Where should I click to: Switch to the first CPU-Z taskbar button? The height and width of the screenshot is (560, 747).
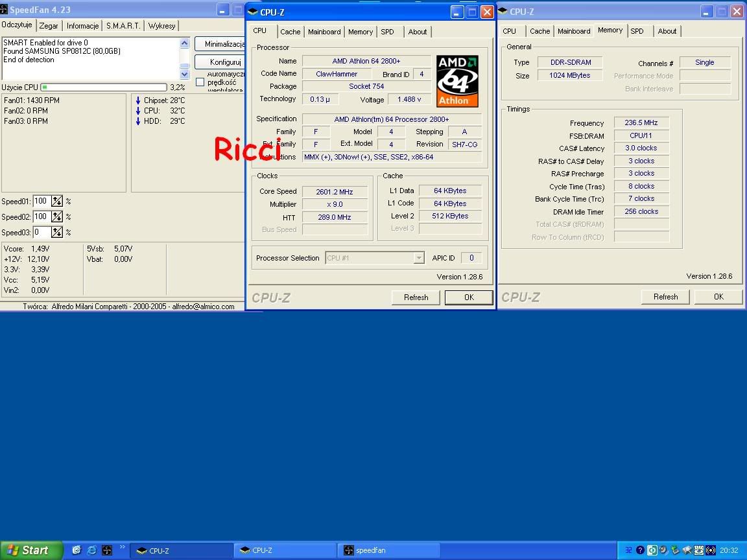[181, 550]
